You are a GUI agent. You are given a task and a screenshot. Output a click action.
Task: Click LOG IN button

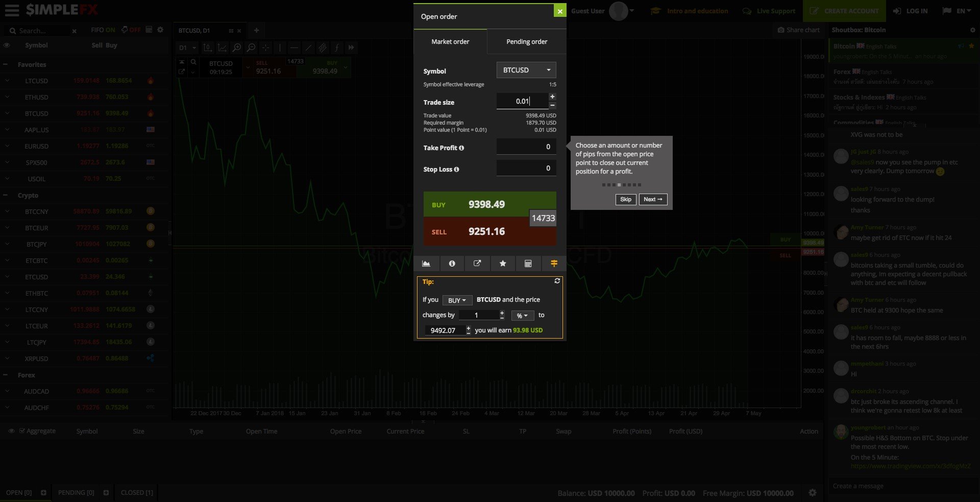(x=910, y=11)
